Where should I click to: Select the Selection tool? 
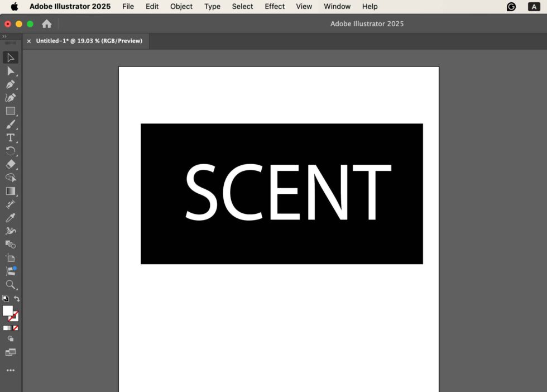click(x=11, y=58)
